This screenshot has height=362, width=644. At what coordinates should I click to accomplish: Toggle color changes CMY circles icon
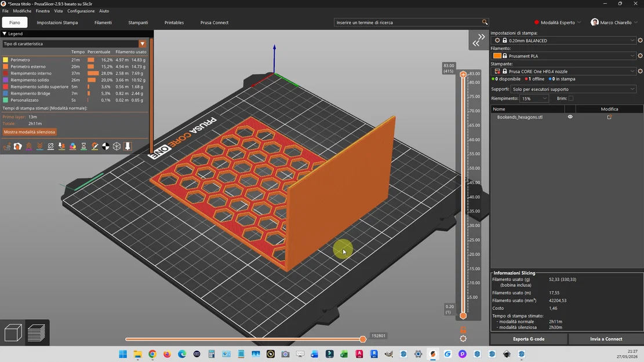[x=72, y=146]
